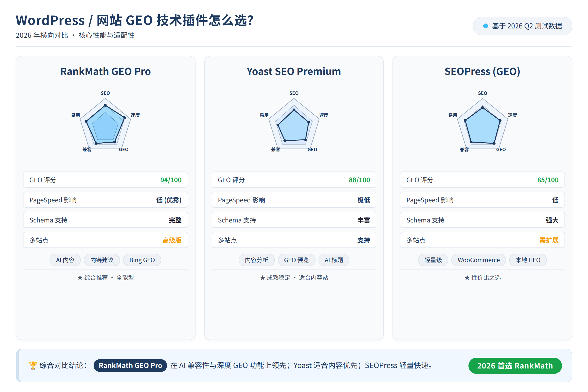Click 'GEO 评分' label in RankMath card
Screen dimensions: 588x392
coord(43,180)
